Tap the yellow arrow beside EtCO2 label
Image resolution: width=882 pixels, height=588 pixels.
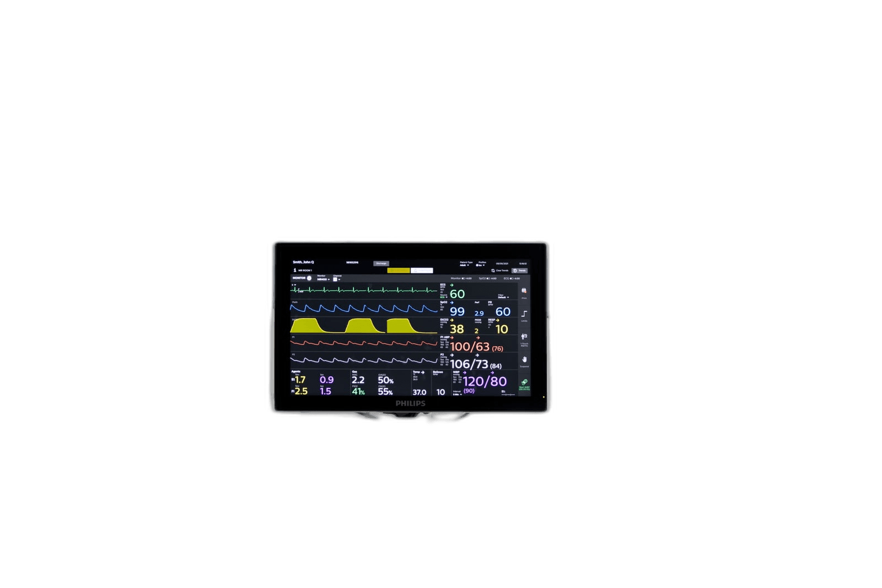pyautogui.click(x=452, y=320)
